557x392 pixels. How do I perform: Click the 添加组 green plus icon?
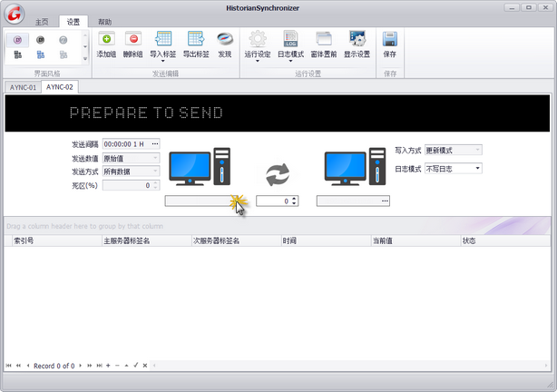106,39
